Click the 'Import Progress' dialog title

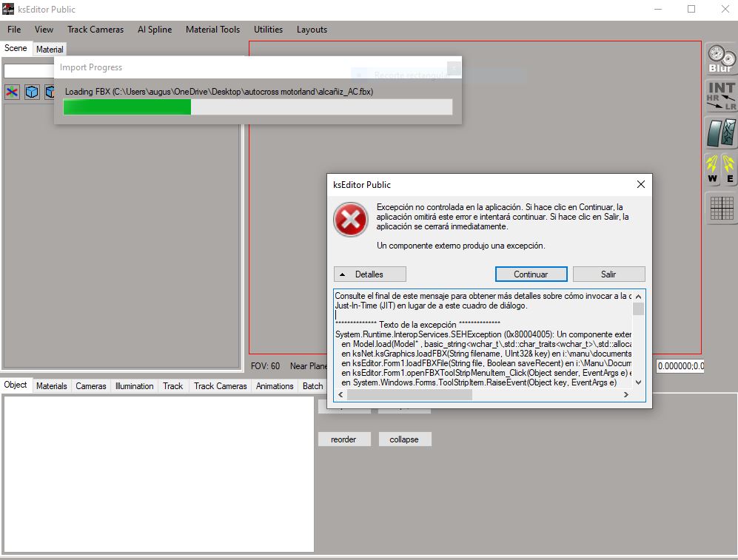pos(91,67)
